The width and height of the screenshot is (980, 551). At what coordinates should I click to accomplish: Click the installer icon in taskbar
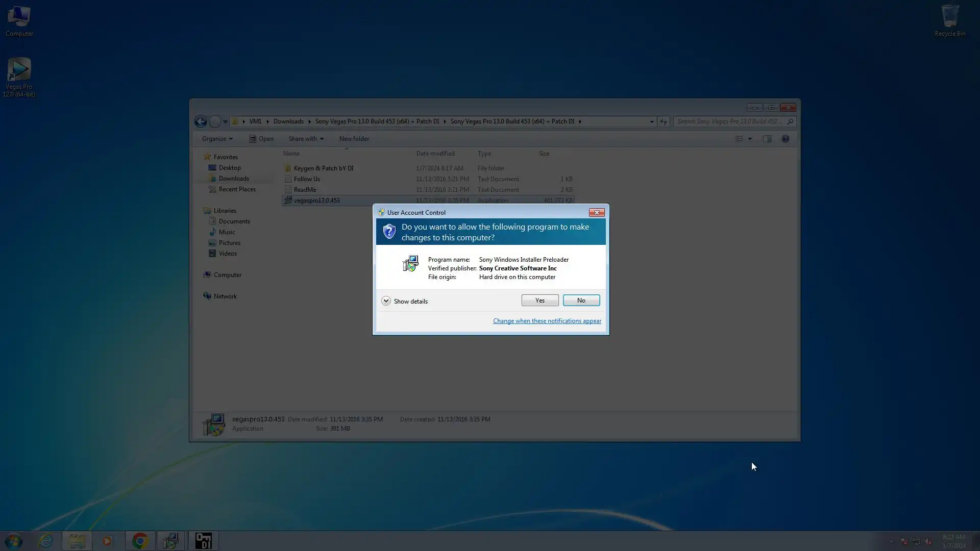pos(170,541)
